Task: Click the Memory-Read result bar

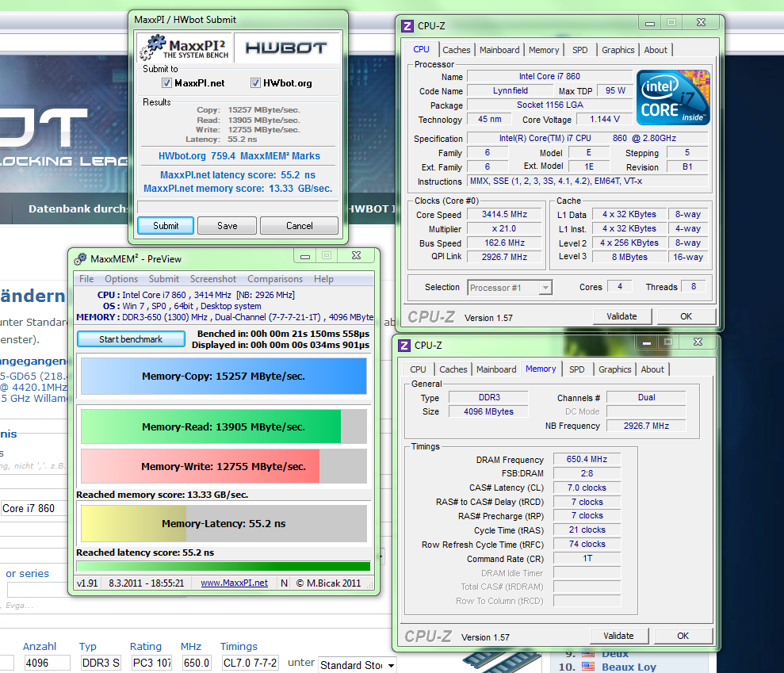Action: tap(224, 426)
